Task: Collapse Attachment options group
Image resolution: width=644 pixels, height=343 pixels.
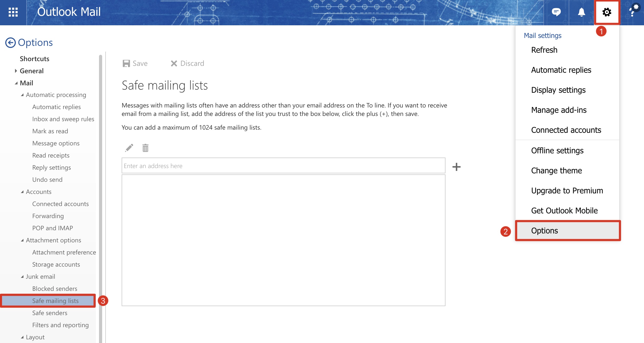Action: pos(22,240)
